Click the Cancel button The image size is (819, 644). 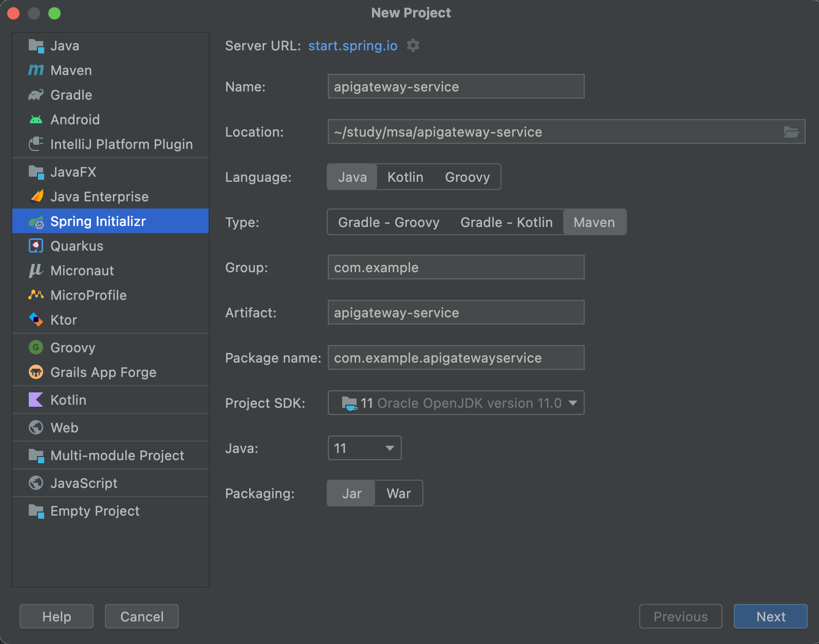(142, 616)
